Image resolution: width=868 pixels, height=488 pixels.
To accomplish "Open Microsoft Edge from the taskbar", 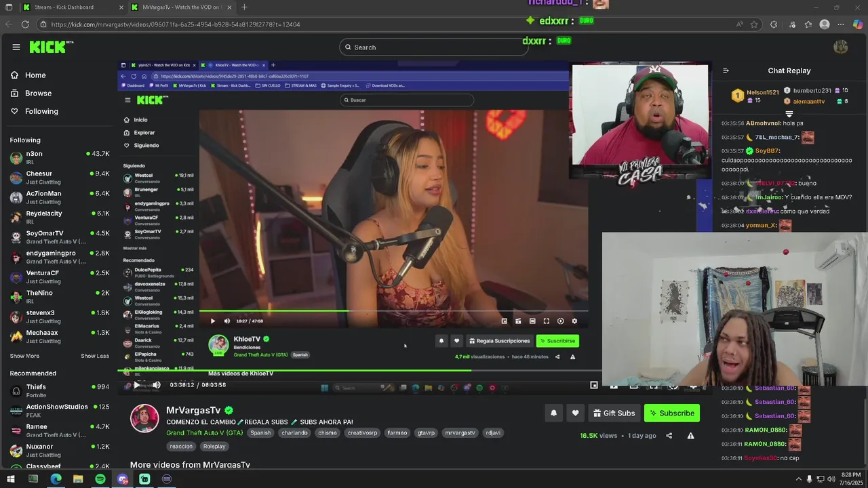I will [x=56, y=479].
